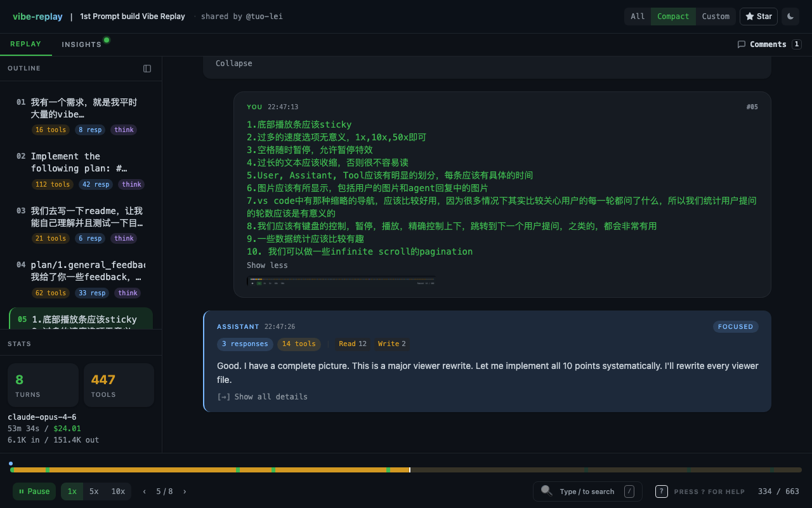Switch replay view to All
812x508 pixels.
pos(638,17)
